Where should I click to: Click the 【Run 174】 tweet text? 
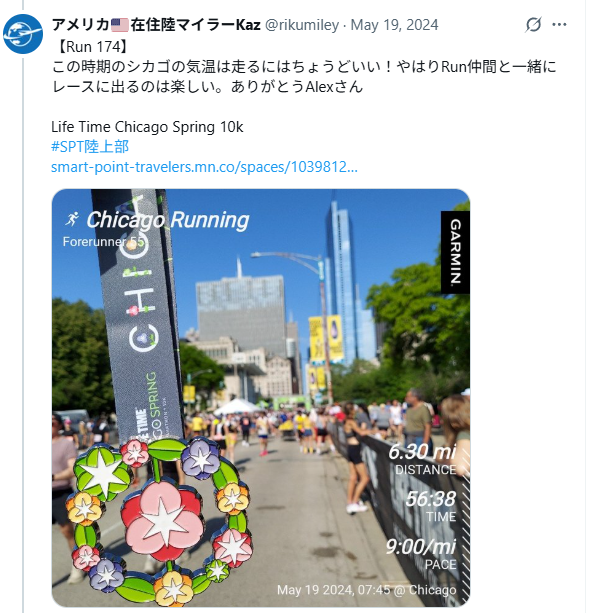click(91, 47)
